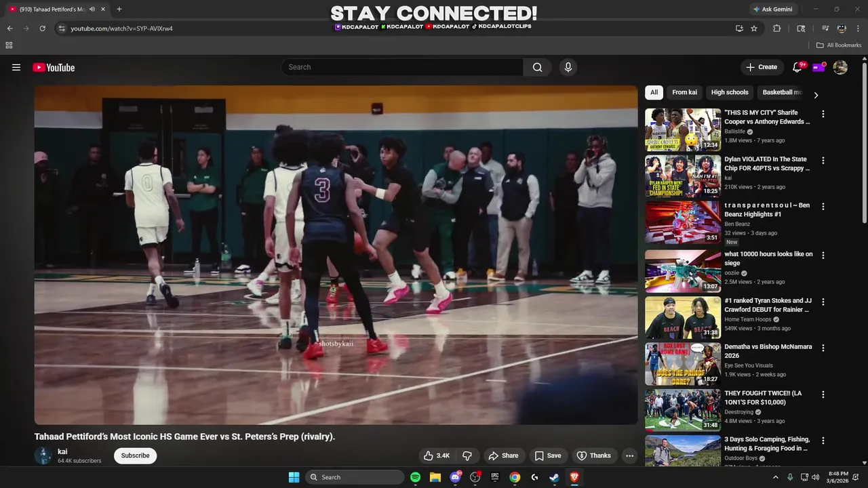Screen dimensions: 868x488
Task: Open Spotify from the taskbar
Action: tap(415, 477)
